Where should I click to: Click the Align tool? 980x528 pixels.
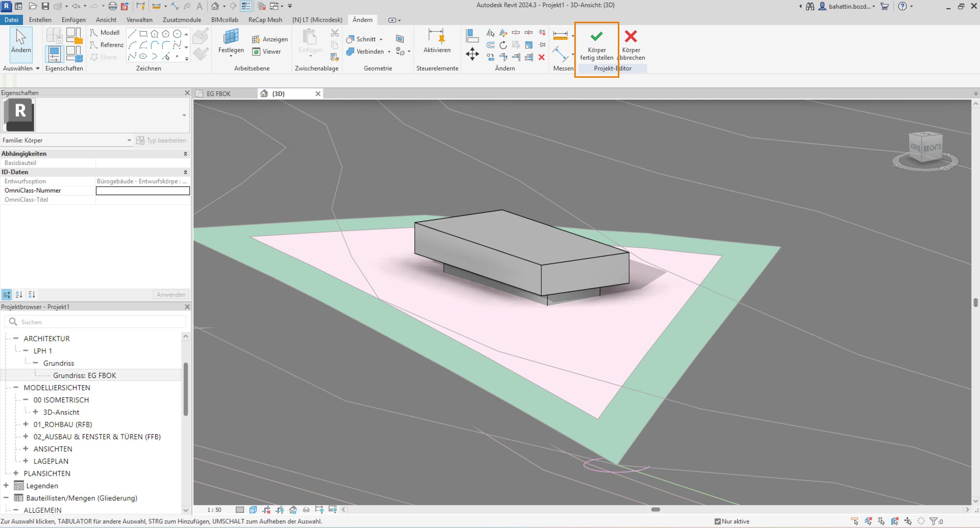tap(472, 36)
